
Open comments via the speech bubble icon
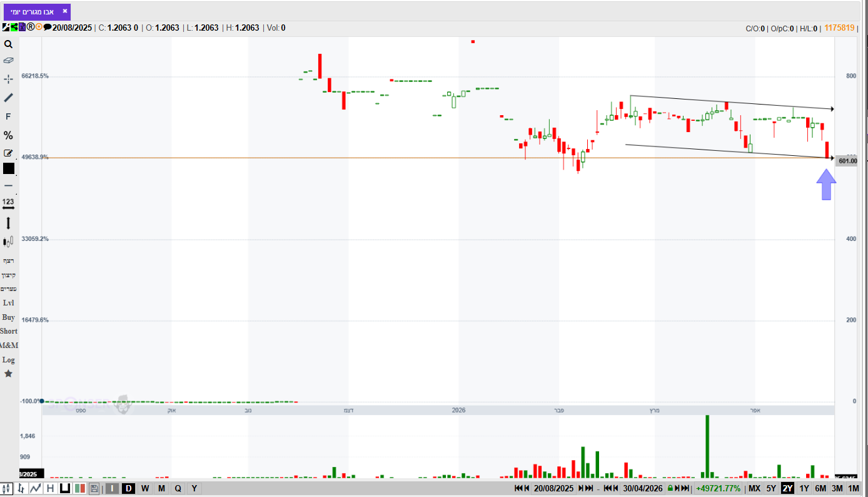pyautogui.click(x=48, y=28)
